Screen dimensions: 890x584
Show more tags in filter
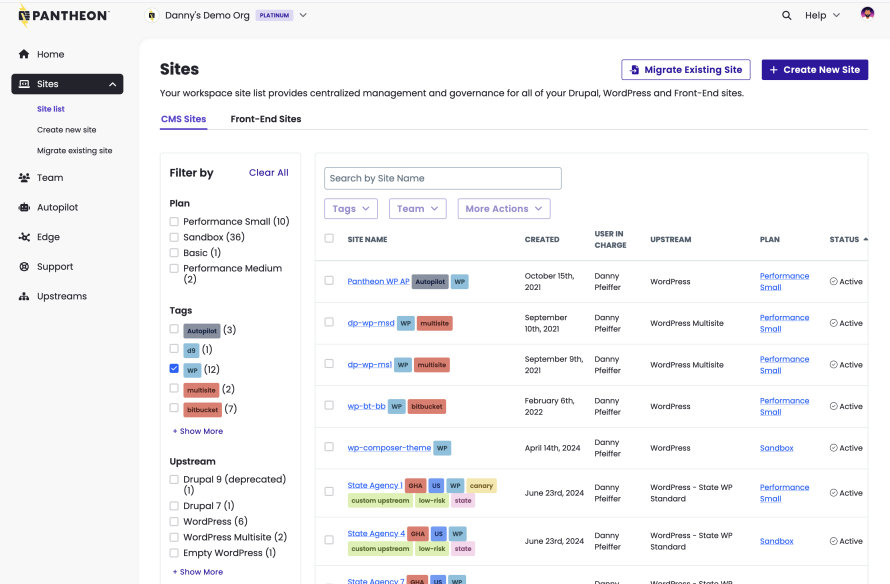198,431
